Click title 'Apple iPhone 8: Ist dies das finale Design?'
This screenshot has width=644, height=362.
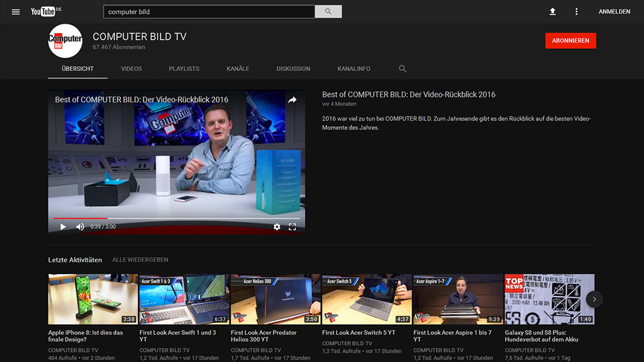(x=86, y=336)
